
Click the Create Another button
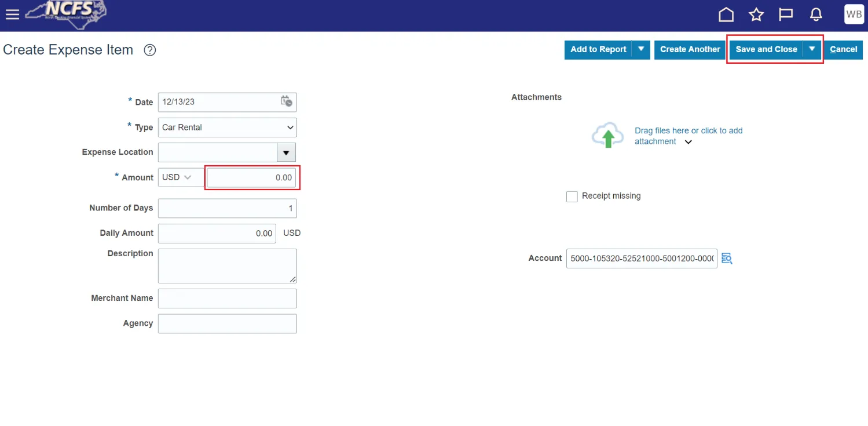click(x=690, y=49)
